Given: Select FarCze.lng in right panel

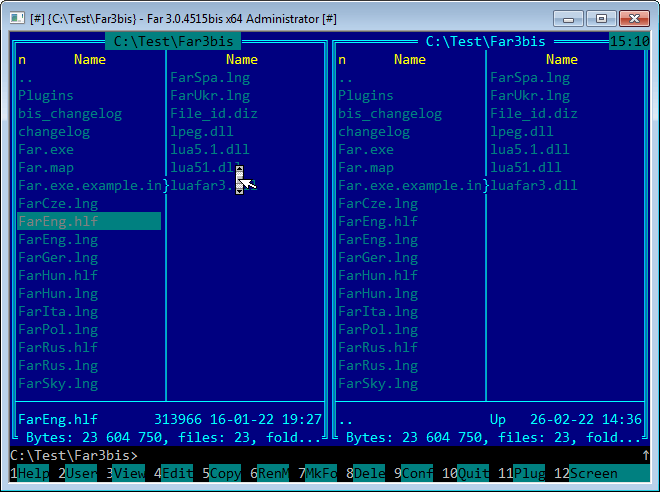Looking at the screenshot, I should (x=378, y=204).
